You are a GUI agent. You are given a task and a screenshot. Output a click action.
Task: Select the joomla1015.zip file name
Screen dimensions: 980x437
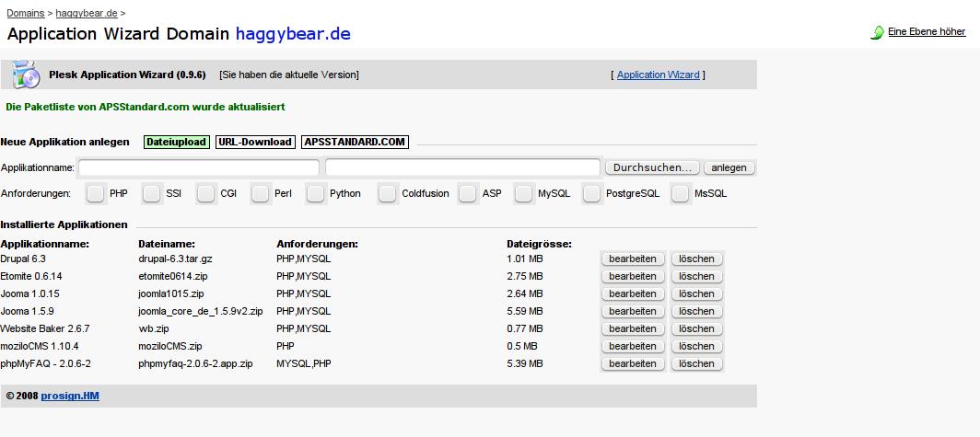tap(170, 293)
